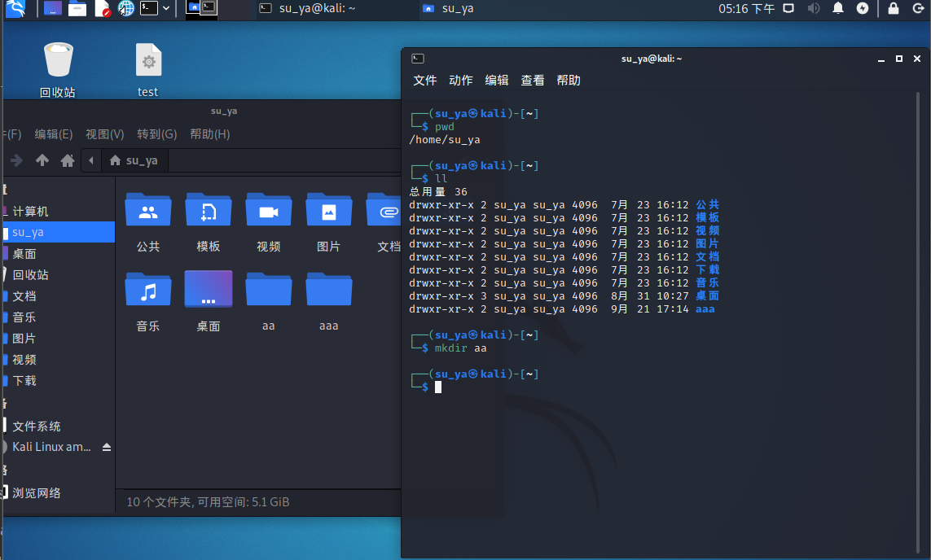Select 桌面 in the file manager sidebar
Screen dimensions: 931x560
click(x=58, y=254)
